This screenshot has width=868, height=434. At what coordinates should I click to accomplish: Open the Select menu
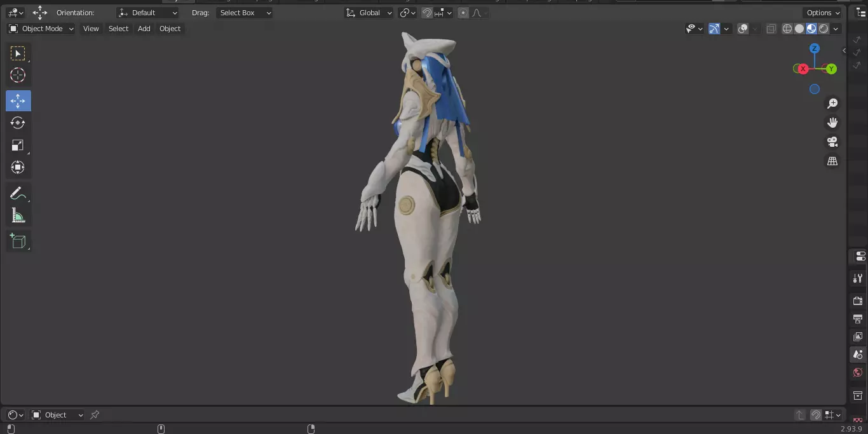pos(118,29)
